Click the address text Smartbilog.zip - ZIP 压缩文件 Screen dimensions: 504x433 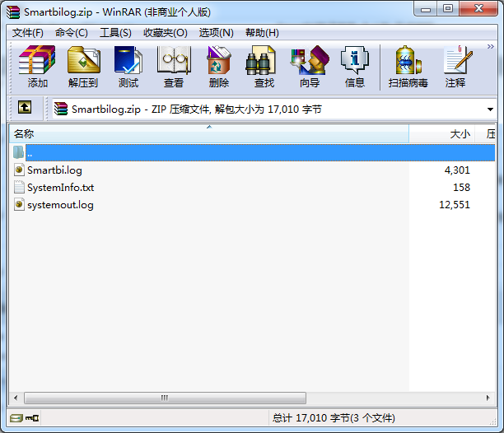[x=141, y=109]
